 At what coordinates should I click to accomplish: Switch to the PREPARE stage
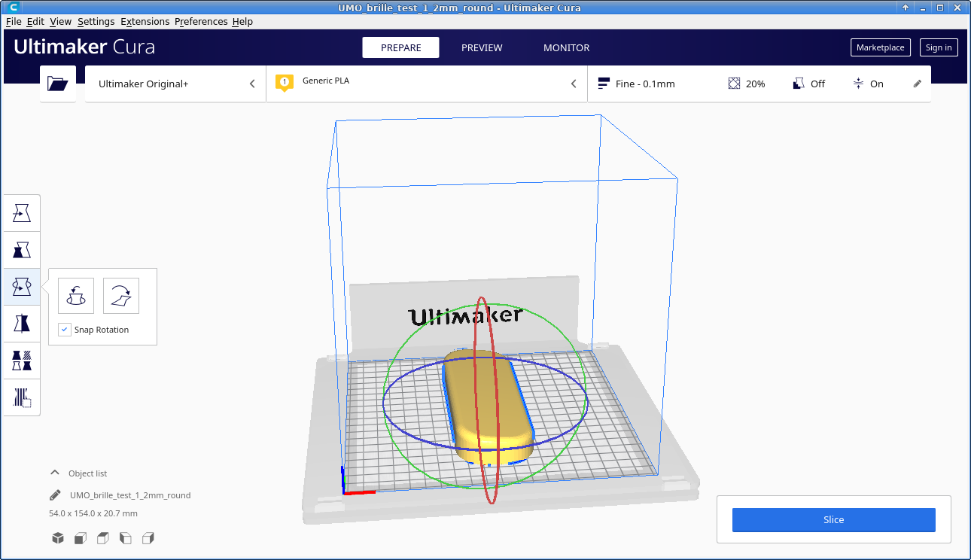pos(400,47)
